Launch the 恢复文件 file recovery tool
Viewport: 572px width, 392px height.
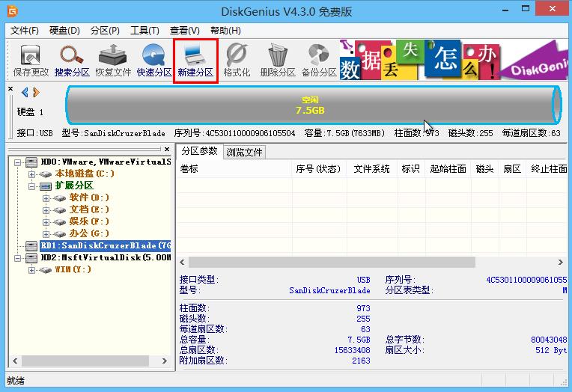pyautogui.click(x=113, y=61)
